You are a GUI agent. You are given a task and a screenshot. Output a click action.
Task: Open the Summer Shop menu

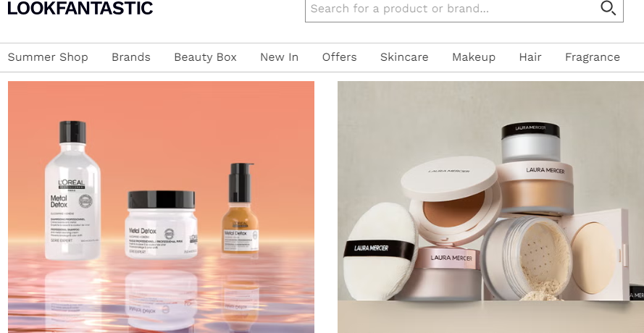tap(48, 57)
